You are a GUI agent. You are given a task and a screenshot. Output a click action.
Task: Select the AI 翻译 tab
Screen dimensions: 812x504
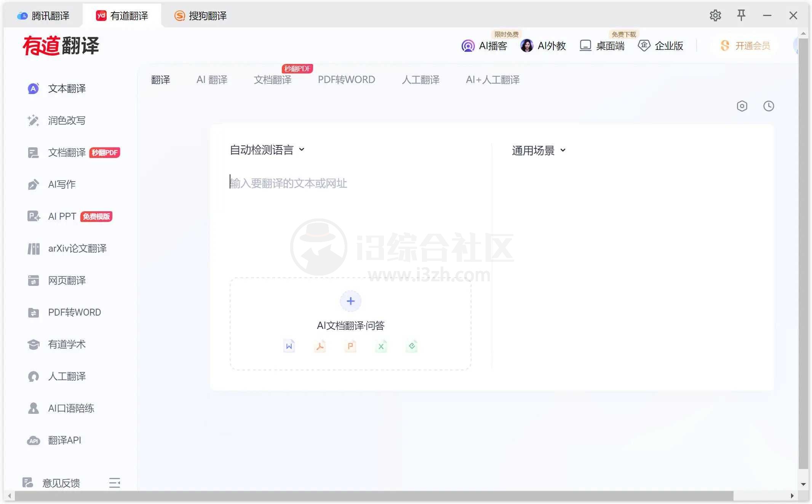(212, 80)
